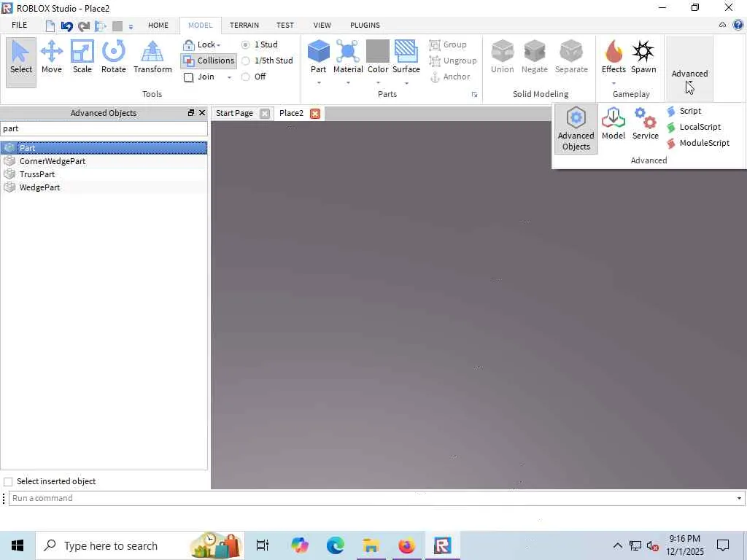Select TrussPart in the list
The image size is (747, 560).
click(104, 174)
